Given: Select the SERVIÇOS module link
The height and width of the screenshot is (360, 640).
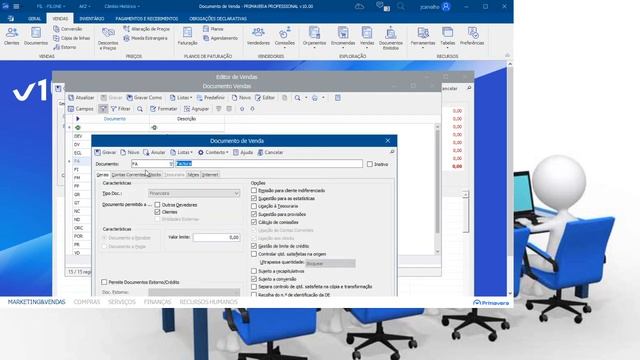Looking at the screenshot, I should click(x=122, y=302).
